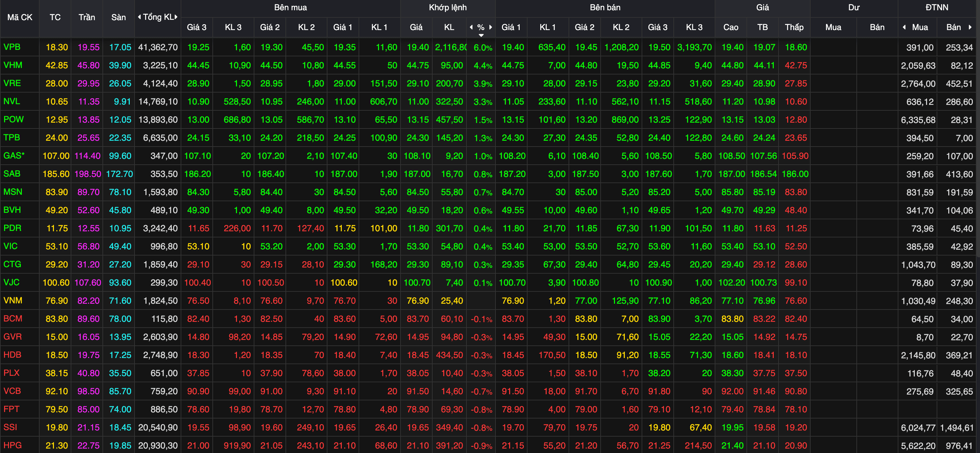Image resolution: width=980 pixels, height=453 pixels.
Task: Open the VJC stock symbol
Action: tap(11, 282)
